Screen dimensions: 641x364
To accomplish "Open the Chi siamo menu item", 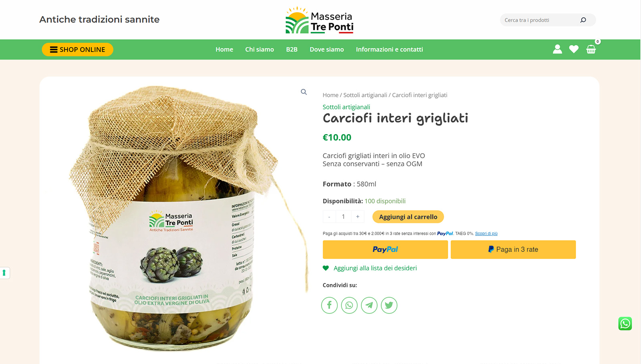I will click(x=260, y=49).
